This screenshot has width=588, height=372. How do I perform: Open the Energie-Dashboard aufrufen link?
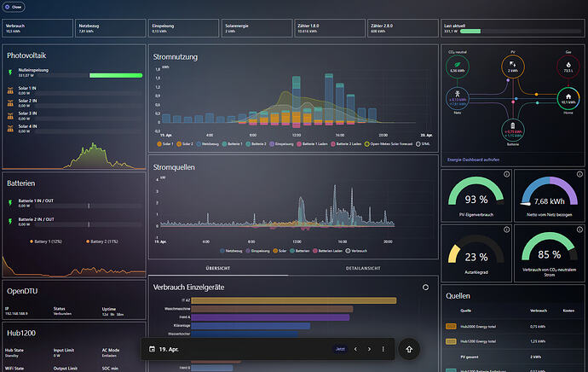click(473, 160)
